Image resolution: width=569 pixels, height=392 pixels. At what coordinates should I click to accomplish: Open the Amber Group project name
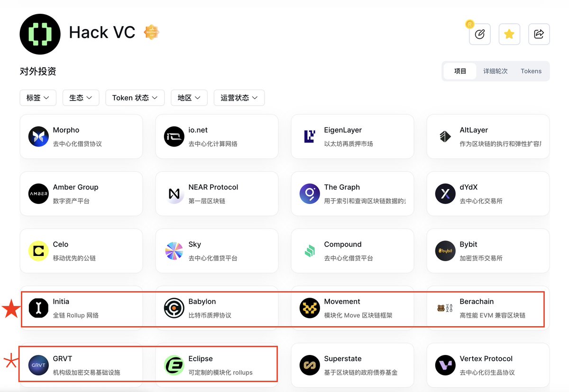point(76,187)
